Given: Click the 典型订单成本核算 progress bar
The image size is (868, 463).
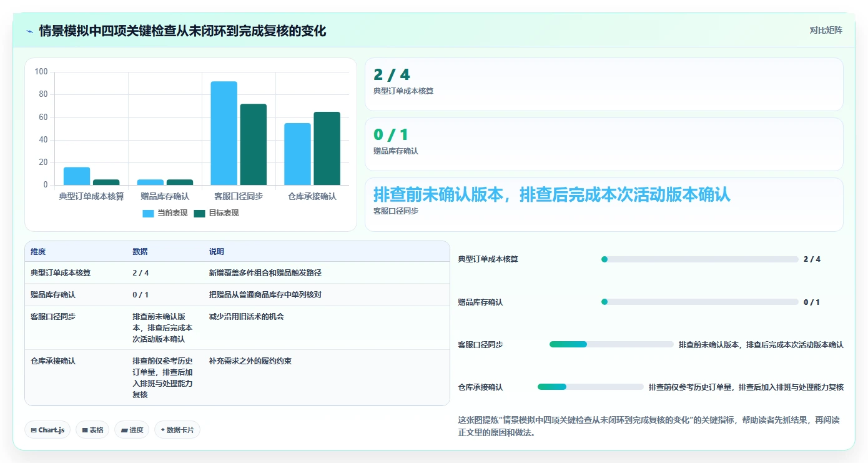Looking at the screenshot, I should click(x=699, y=259).
